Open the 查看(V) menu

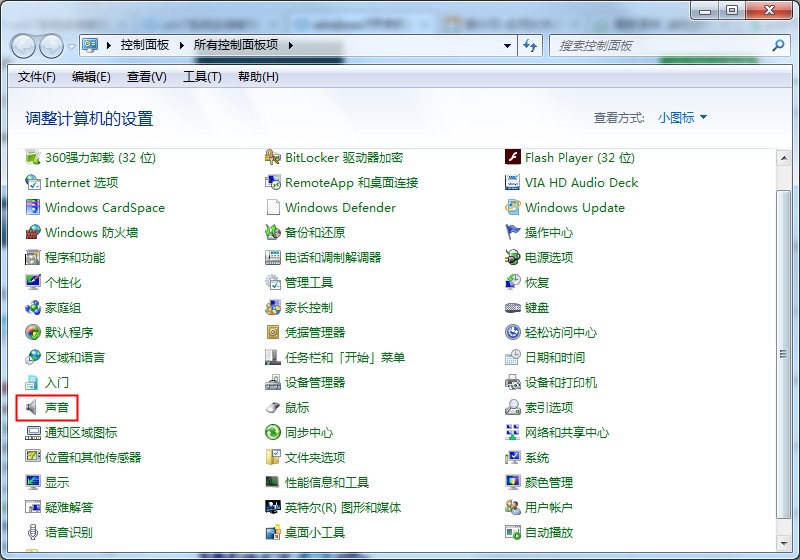coord(146,77)
